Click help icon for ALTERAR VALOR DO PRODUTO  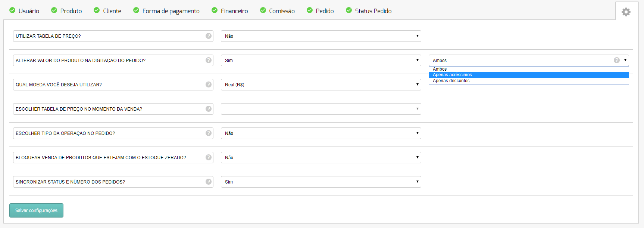(x=209, y=60)
